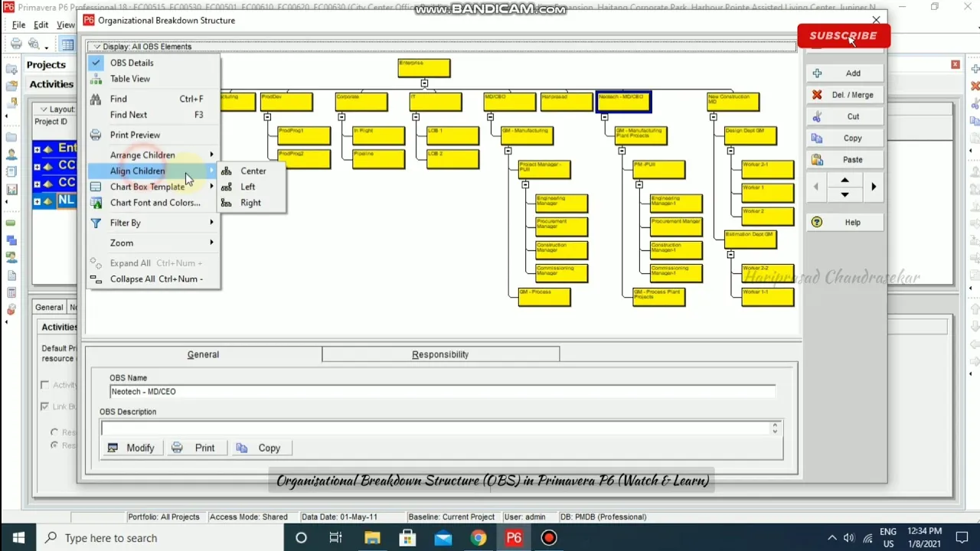The width and height of the screenshot is (980, 551).
Task: Open Microsoft Store from the taskbar
Action: (407, 538)
